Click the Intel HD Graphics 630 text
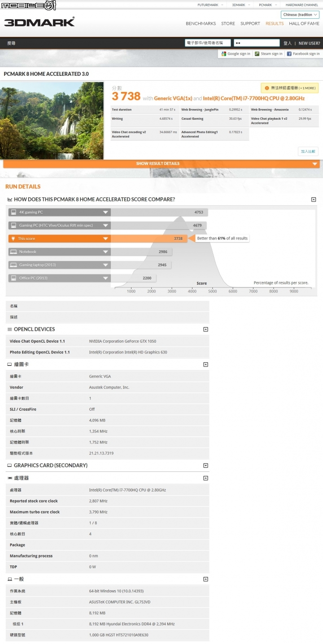Viewport: 323px width, 644px height. click(128, 352)
